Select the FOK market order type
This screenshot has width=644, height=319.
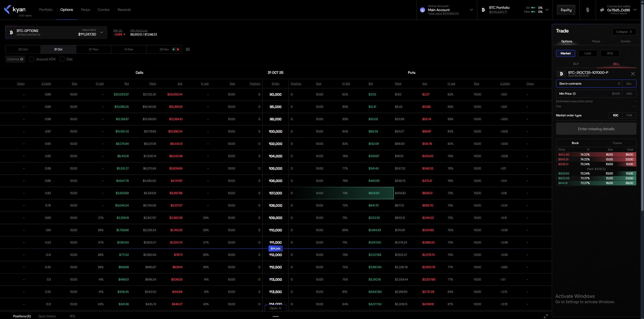click(x=629, y=115)
